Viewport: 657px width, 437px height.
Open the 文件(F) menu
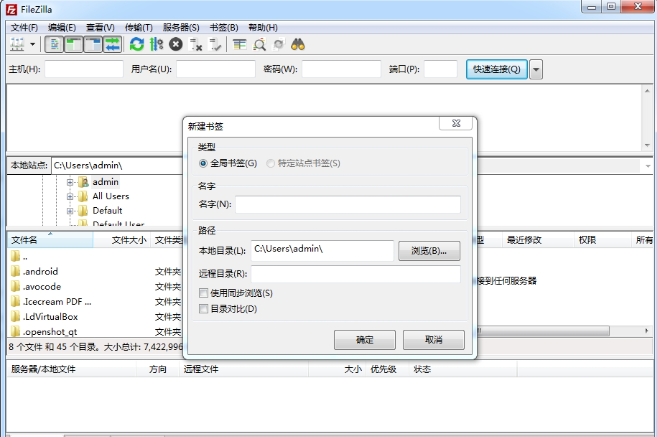(x=24, y=28)
